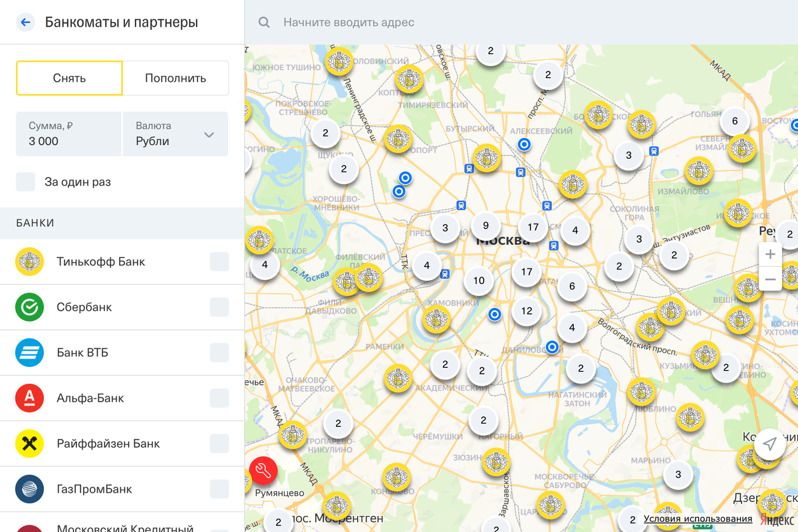Center map on my location arrow
The height and width of the screenshot is (532, 798).
click(769, 444)
